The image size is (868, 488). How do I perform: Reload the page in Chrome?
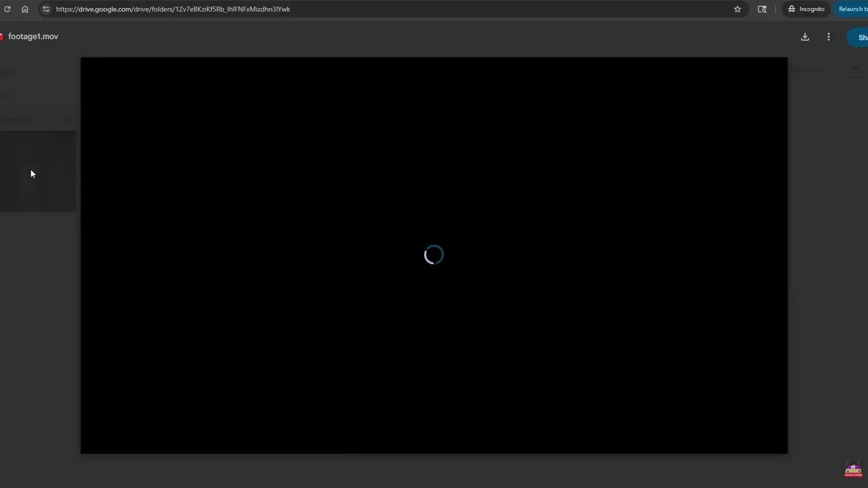7,9
